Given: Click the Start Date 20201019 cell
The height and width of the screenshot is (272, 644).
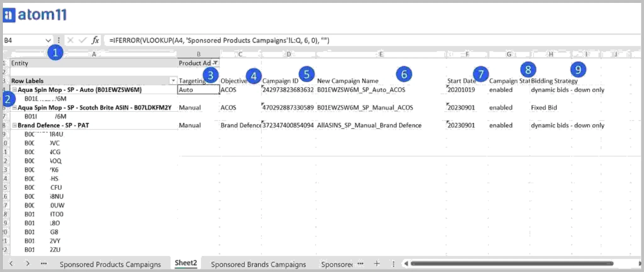Looking at the screenshot, I should tap(467, 90).
